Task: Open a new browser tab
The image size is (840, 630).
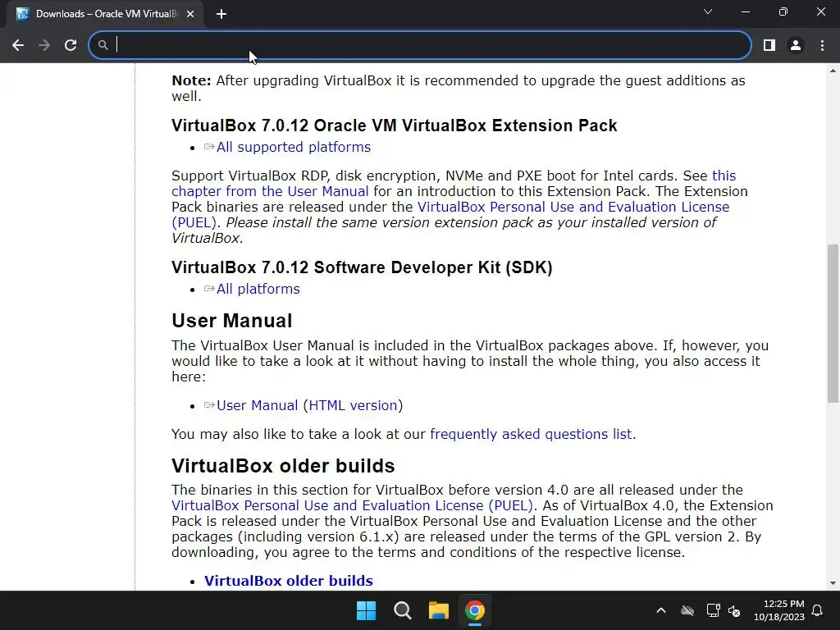Action: click(x=221, y=14)
